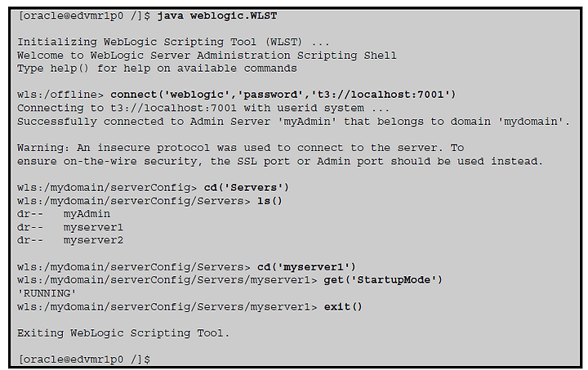Viewport: 588px width, 370px height.
Task: Click the connect('weblogic','password') command line
Action: click(236, 95)
